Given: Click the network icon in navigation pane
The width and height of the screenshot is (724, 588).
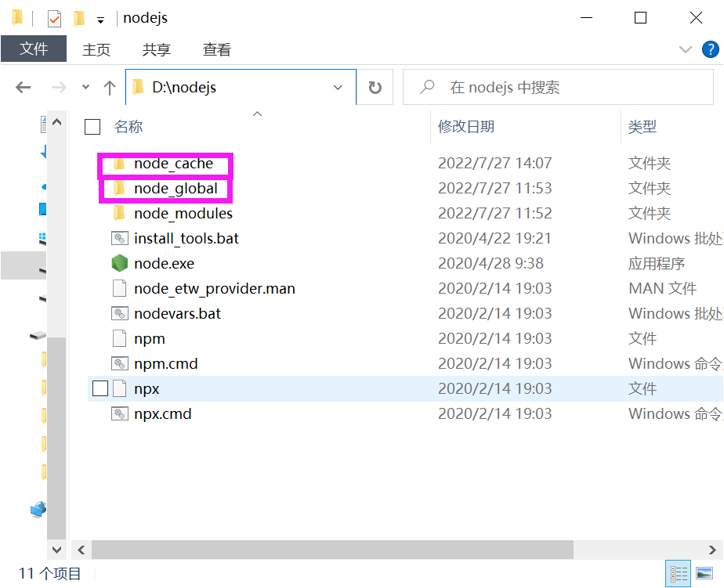Looking at the screenshot, I should (38, 510).
